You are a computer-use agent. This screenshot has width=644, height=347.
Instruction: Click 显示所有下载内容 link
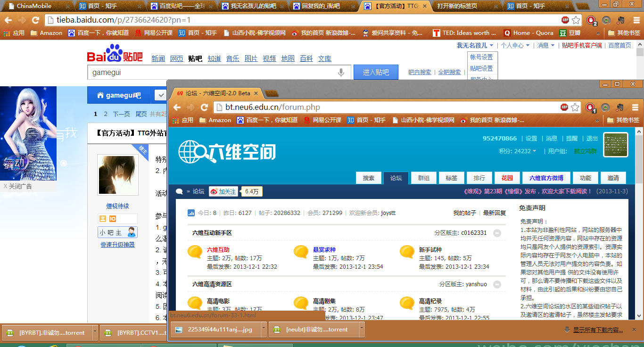point(598,330)
